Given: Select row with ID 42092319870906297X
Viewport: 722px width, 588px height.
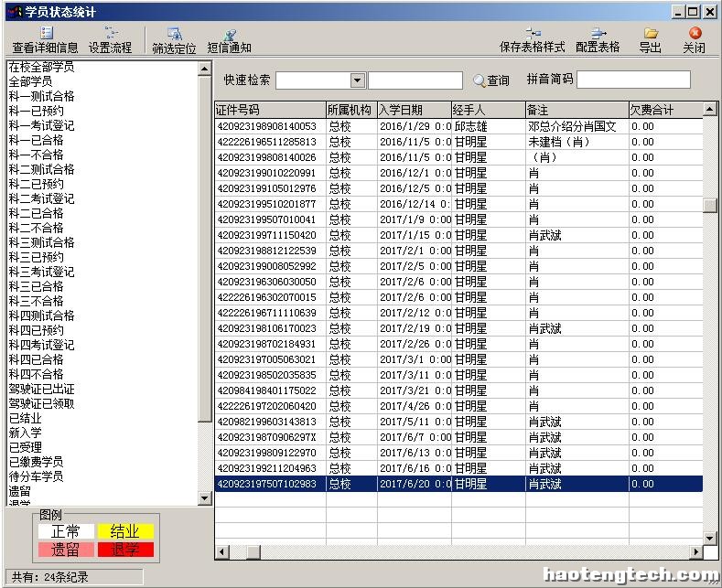Looking at the screenshot, I should coord(458,437).
